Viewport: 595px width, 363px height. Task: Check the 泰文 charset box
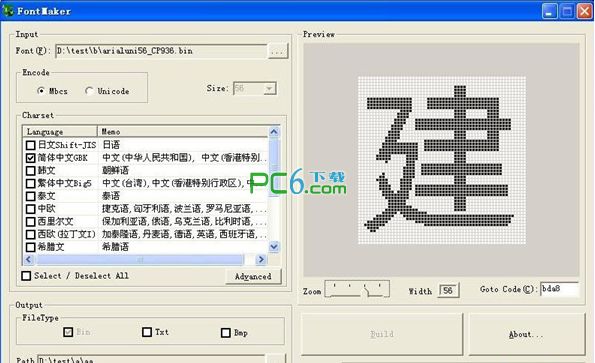pyautogui.click(x=31, y=196)
